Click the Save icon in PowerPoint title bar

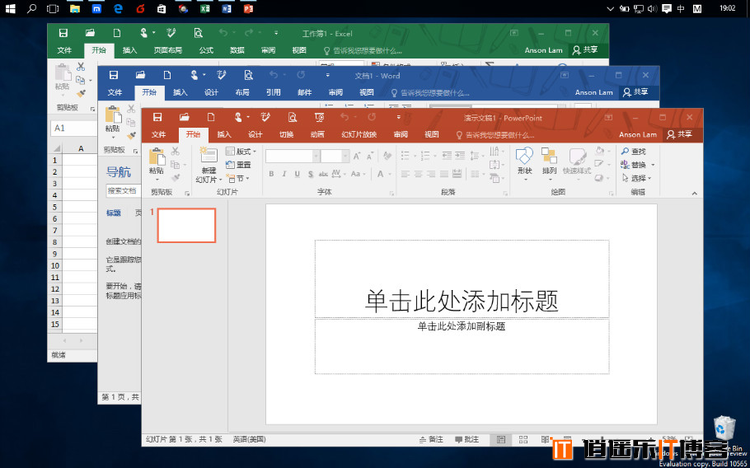click(x=157, y=117)
